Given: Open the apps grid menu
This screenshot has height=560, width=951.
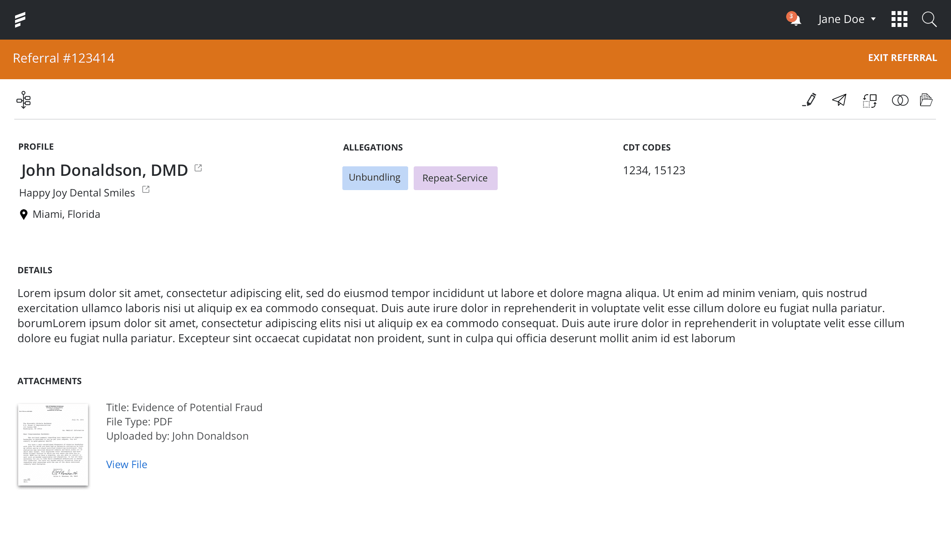Looking at the screenshot, I should [x=899, y=19].
